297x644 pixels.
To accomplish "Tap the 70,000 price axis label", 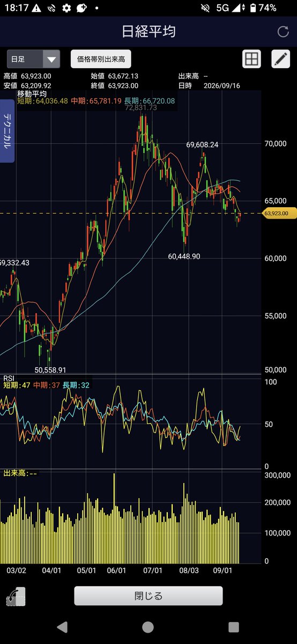I will point(276,144).
